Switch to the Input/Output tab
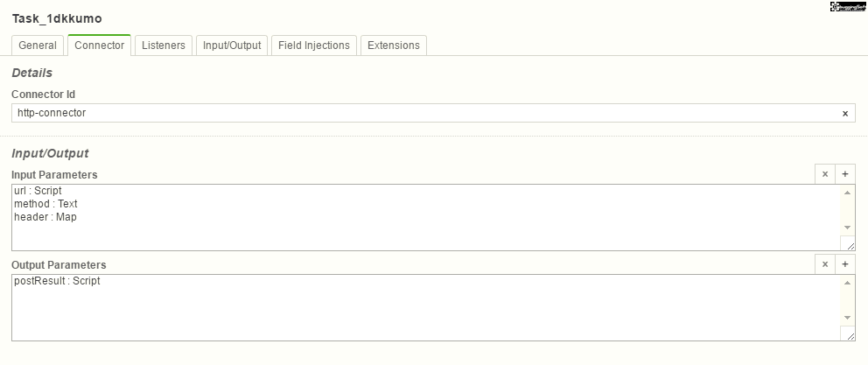The height and width of the screenshot is (365, 868). (x=232, y=46)
